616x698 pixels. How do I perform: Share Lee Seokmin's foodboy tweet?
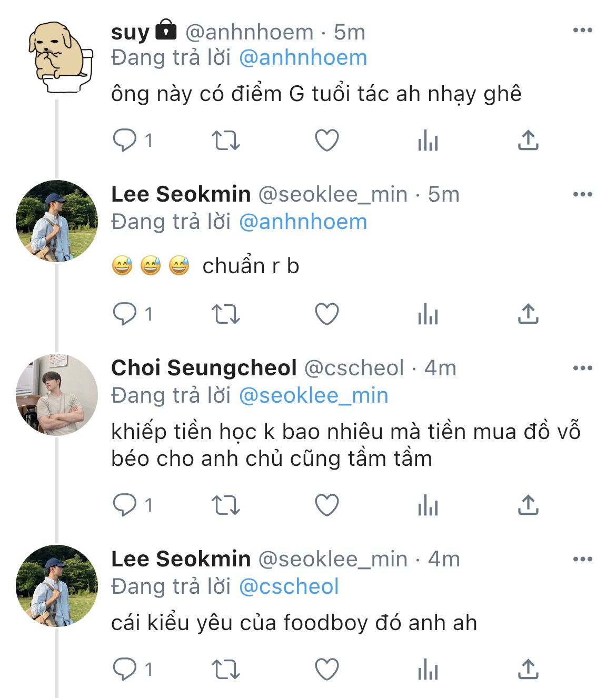coord(528,670)
